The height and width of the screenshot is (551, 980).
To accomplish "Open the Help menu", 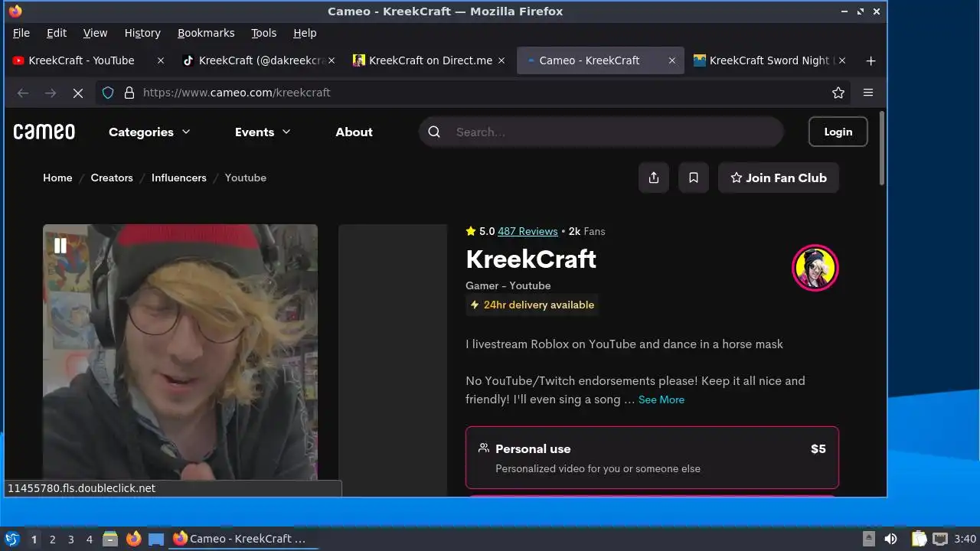I will click(305, 33).
